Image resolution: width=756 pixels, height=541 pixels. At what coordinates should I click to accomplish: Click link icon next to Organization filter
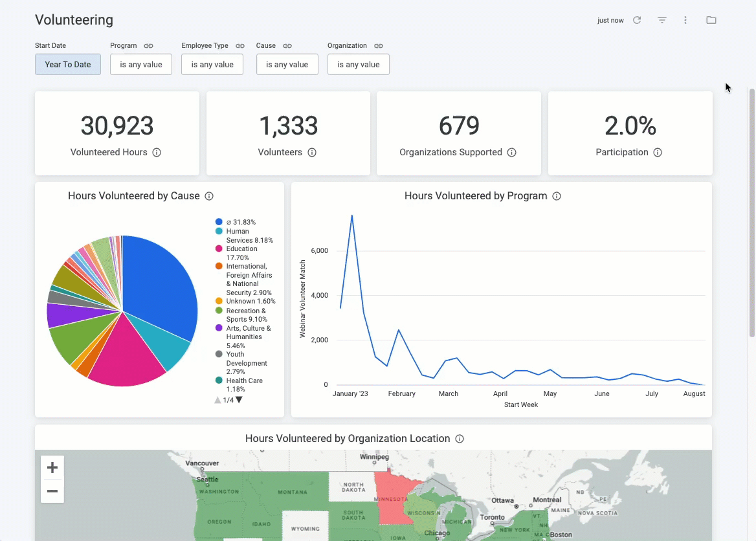379,46
